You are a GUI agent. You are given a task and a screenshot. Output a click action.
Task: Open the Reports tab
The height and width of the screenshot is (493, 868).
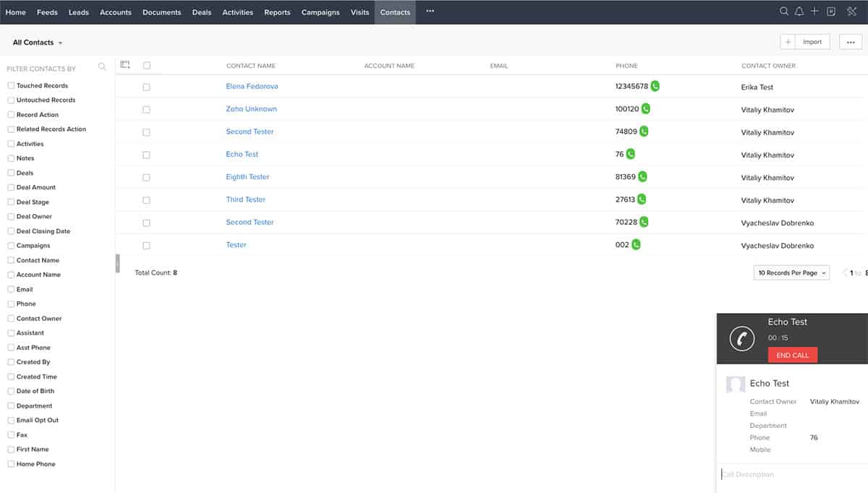coord(277,12)
